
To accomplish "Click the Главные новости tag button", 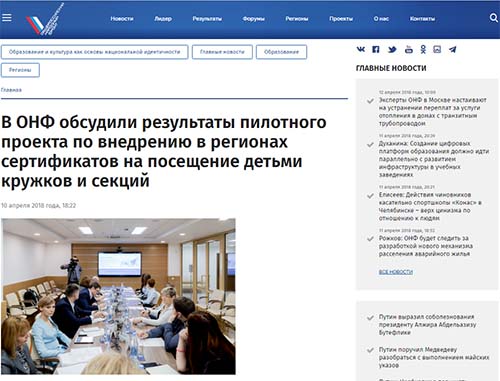I will (x=222, y=52).
